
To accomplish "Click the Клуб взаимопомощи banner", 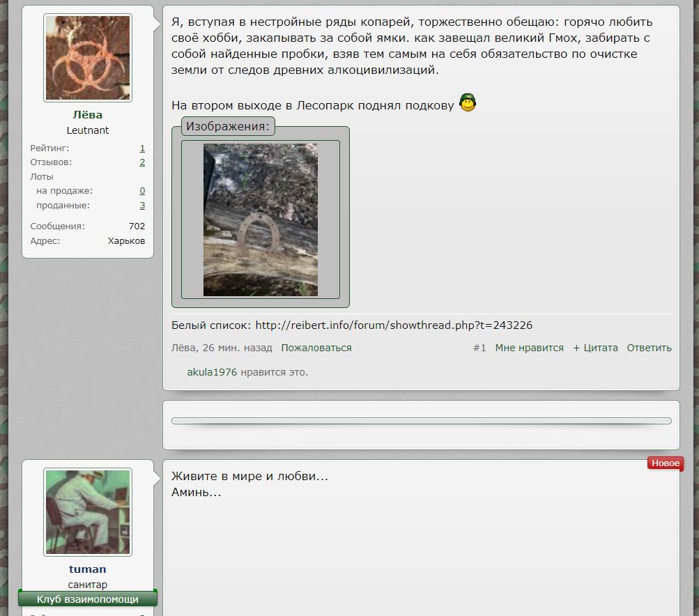I will coord(88,599).
